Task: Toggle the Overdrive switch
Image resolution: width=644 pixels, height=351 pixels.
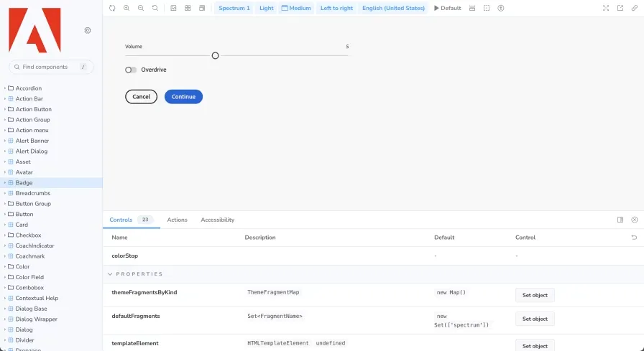Action: coord(131,70)
